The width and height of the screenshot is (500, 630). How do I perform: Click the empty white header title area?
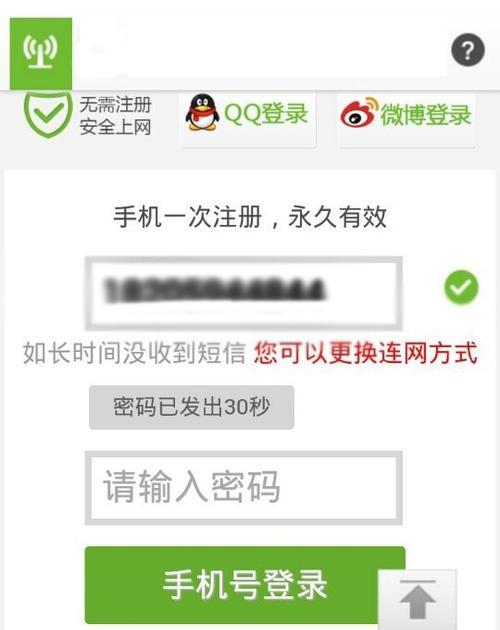[261, 50]
